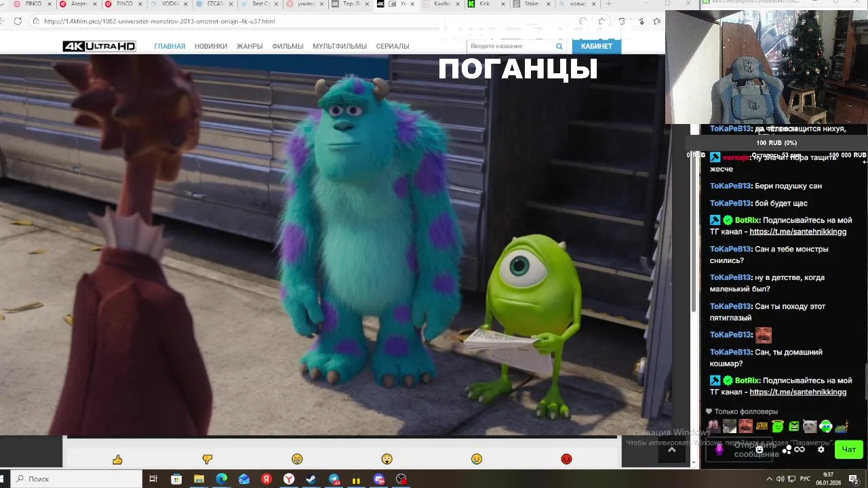868x488 pixels.
Task: Click the thumbs down reaction icon
Action: point(208,460)
